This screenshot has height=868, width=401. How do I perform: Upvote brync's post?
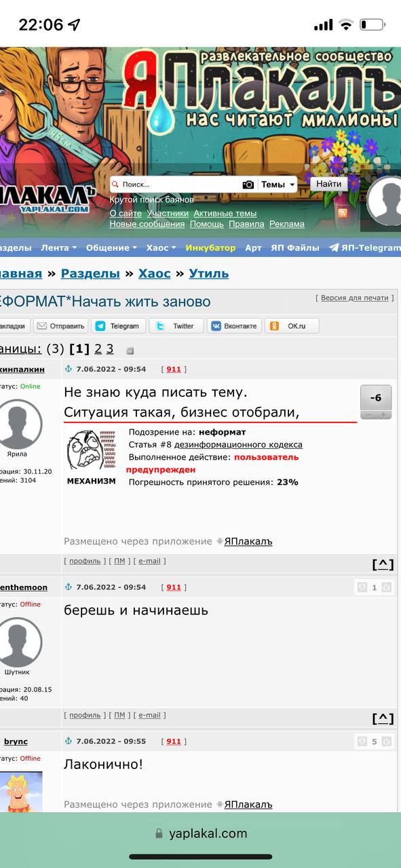pyautogui.click(x=386, y=741)
